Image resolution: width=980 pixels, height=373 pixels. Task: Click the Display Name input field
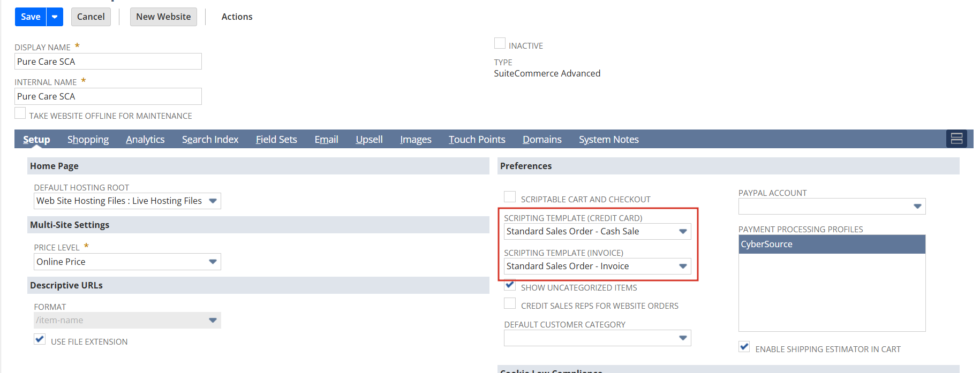tap(108, 62)
